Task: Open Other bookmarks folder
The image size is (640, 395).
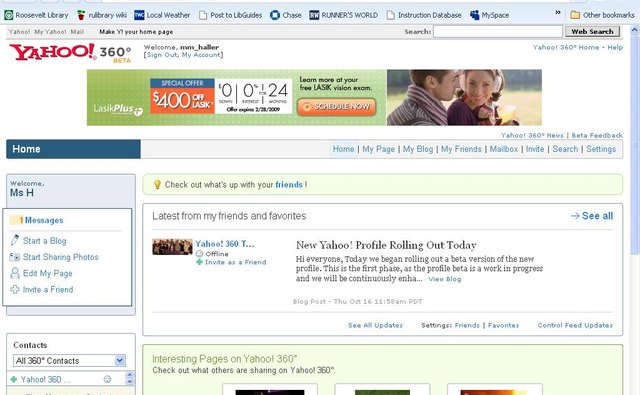Action: click(x=602, y=15)
